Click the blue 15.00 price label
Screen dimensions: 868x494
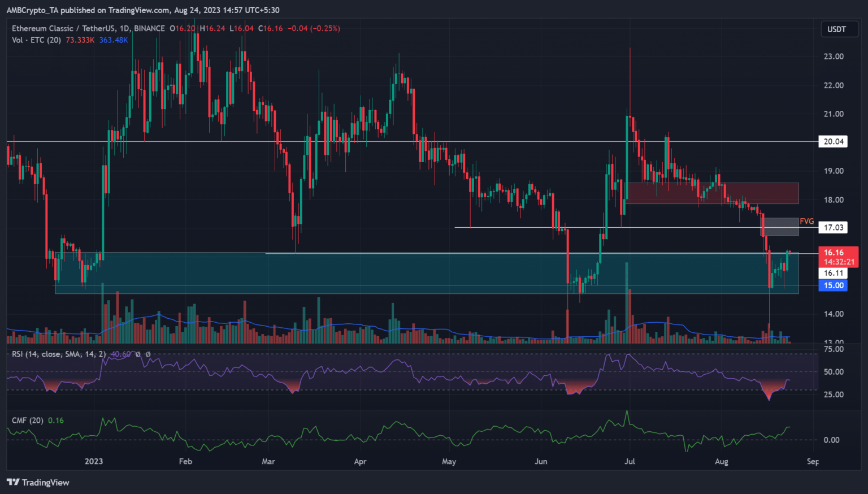pyautogui.click(x=833, y=285)
